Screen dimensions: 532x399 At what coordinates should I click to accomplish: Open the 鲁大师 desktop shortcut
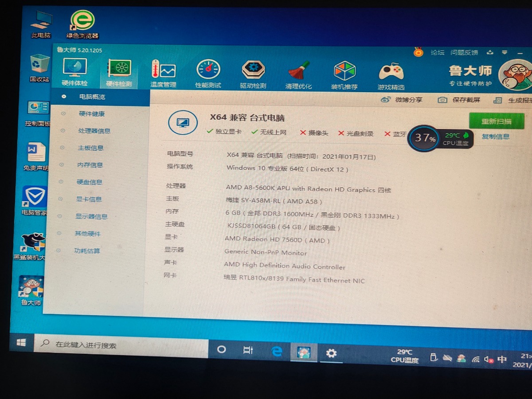[x=31, y=290]
